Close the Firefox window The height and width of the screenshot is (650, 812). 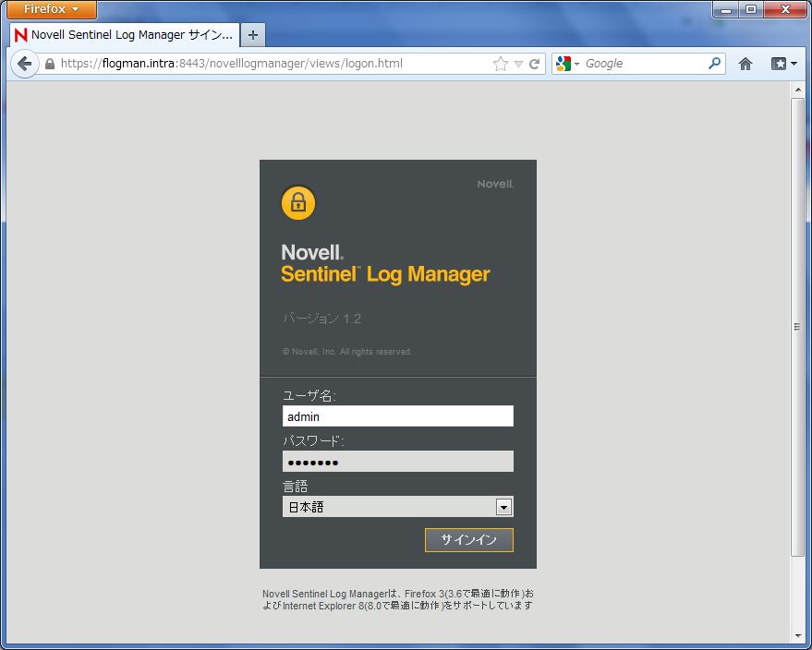[785, 9]
